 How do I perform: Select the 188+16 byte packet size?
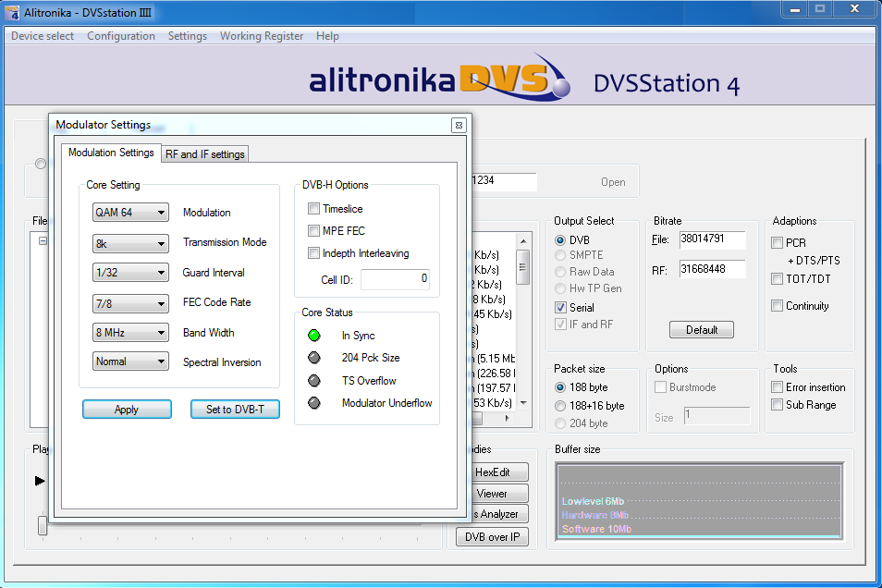pos(560,406)
